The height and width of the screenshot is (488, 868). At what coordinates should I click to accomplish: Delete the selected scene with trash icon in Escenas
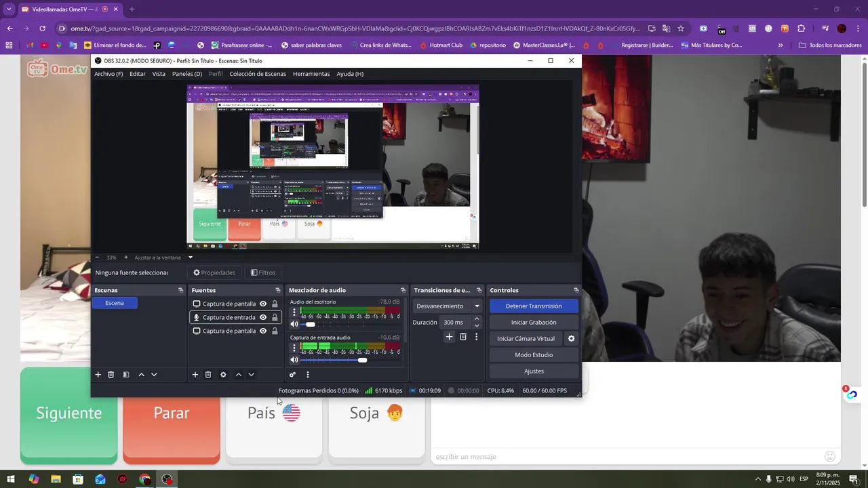pyautogui.click(x=111, y=375)
